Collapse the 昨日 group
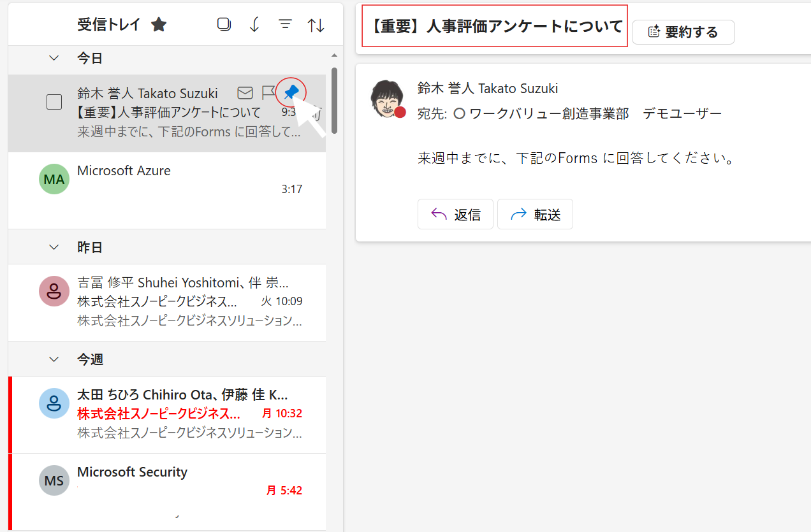Image resolution: width=811 pixels, height=532 pixels. coord(54,247)
